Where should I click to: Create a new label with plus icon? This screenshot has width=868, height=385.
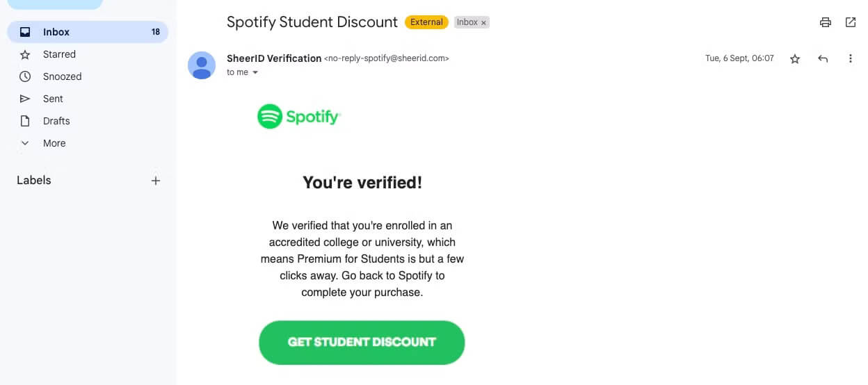(156, 181)
